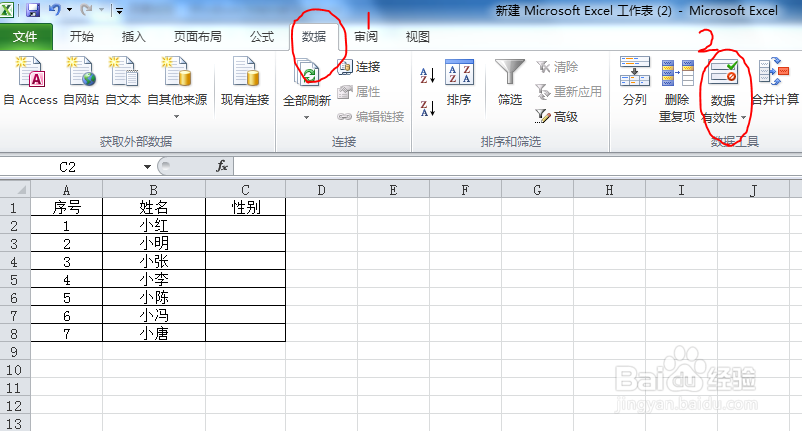Click the Select All corner button
802x431 pixels.
click(x=15, y=190)
